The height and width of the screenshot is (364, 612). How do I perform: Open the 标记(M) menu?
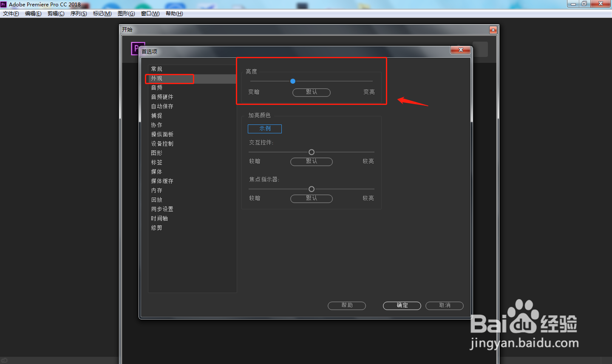pyautogui.click(x=102, y=14)
